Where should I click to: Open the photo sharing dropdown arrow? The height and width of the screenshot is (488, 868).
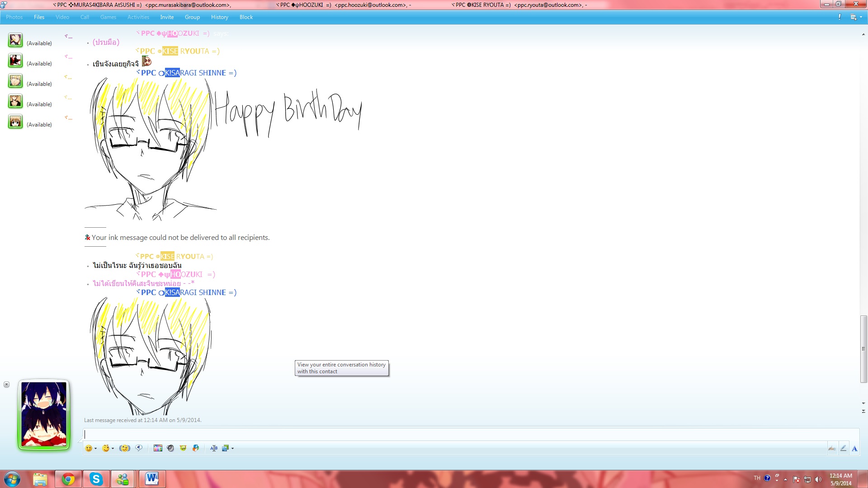click(232, 449)
